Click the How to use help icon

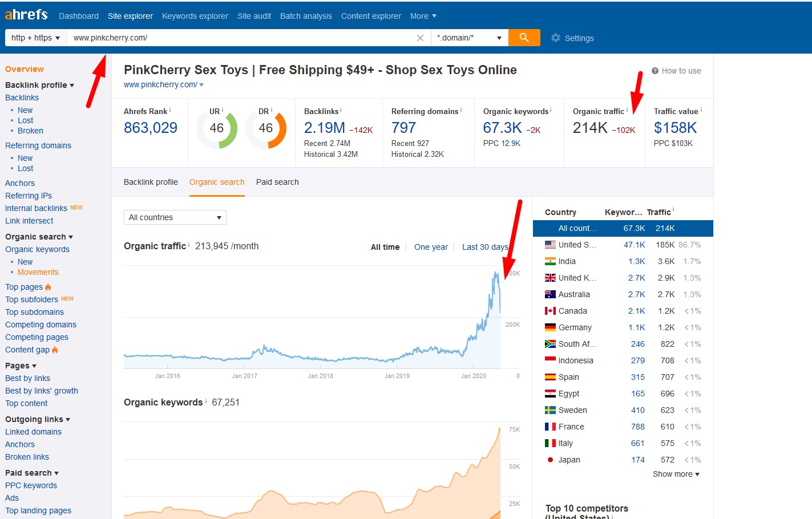coord(655,71)
